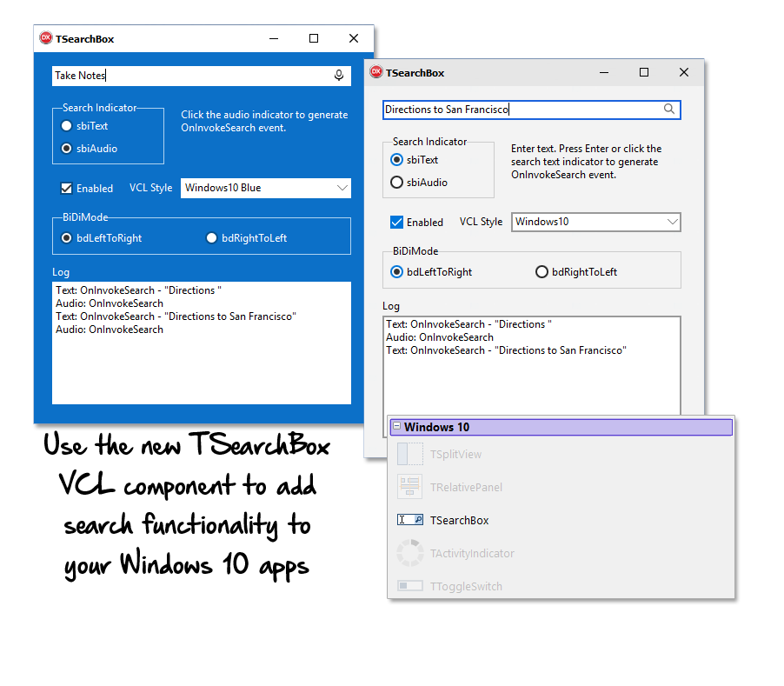The width and height of the screenshot is (784, 686).
Task: Click the TToggleSwitch palette entry label
Action: [466, 587]
